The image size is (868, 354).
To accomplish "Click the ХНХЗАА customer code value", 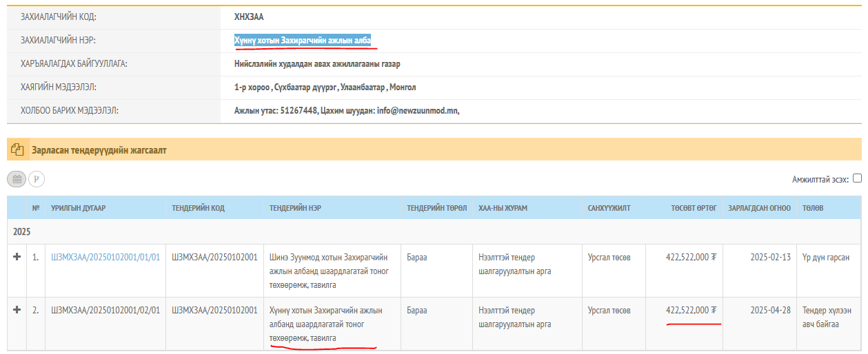I will click(249, 17).
